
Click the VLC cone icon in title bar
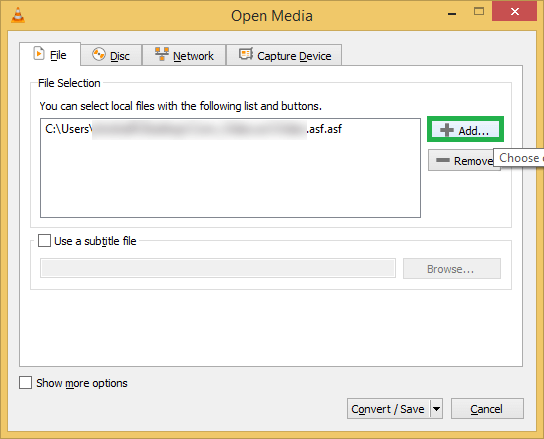(x=18, y=16)
